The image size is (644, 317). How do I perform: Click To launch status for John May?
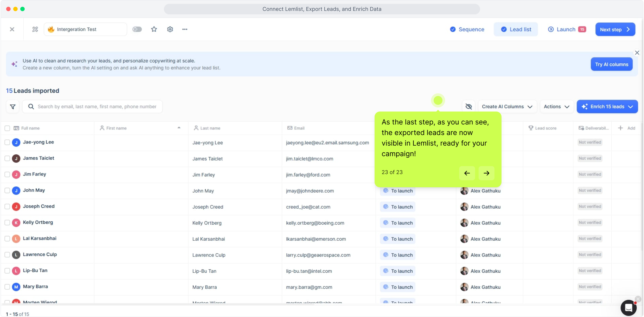click(x=398, y=191)
